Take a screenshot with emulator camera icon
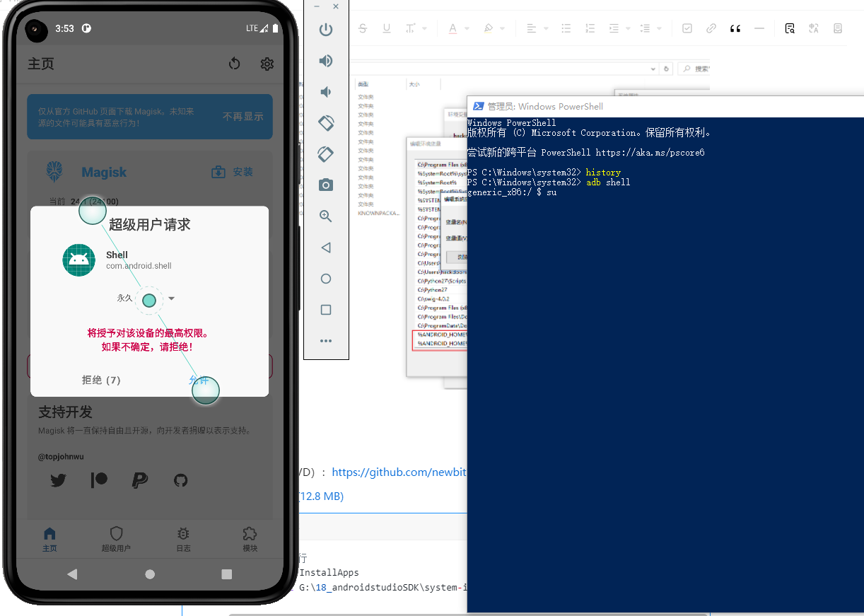 [x=326, y=185]
